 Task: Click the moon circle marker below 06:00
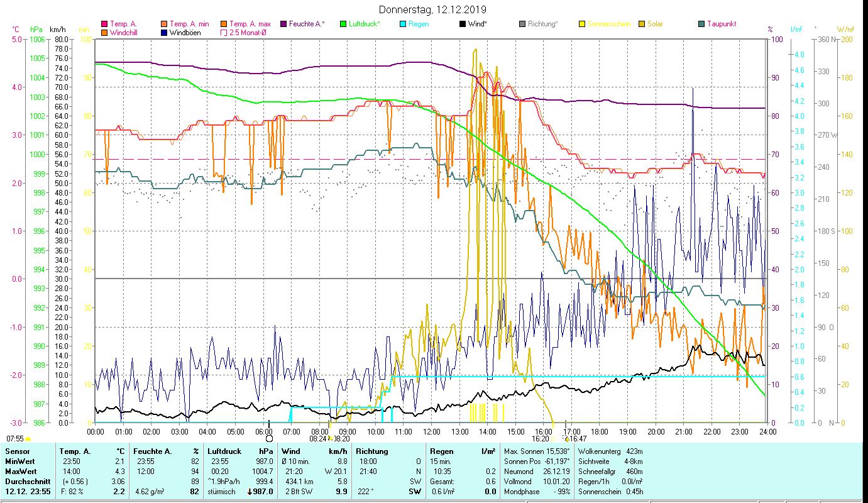[x=269, y=438]
